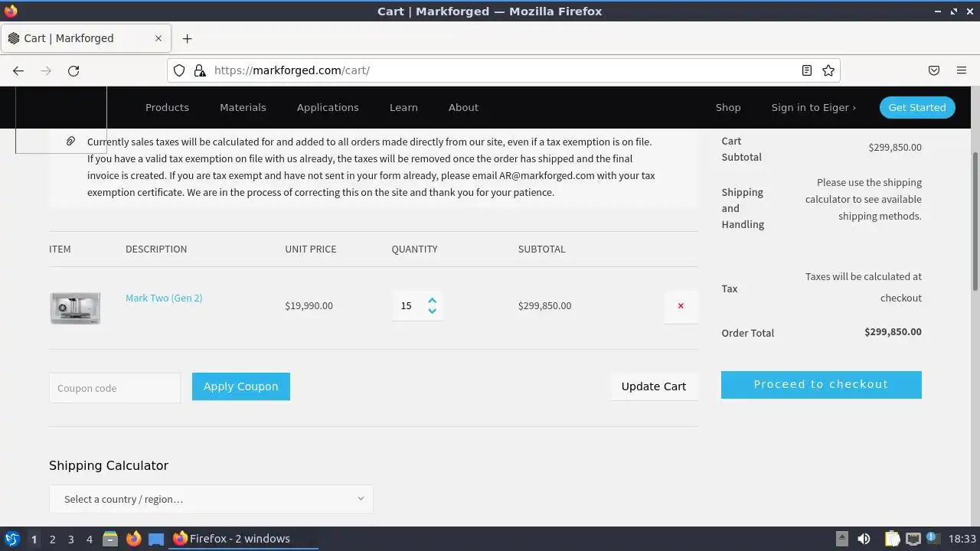
Task: Go to the Shop page
Action: pyautogui.click(x=728, y=107)
